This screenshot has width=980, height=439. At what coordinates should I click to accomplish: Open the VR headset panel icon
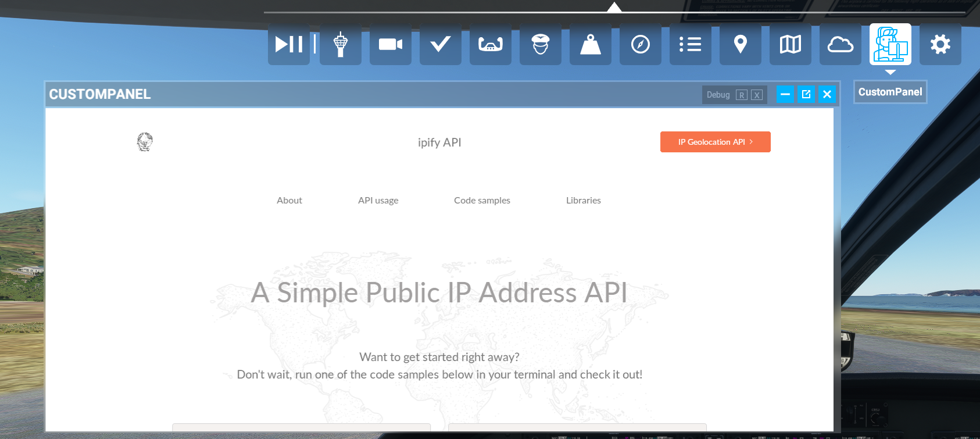click(x=491, y=44)
